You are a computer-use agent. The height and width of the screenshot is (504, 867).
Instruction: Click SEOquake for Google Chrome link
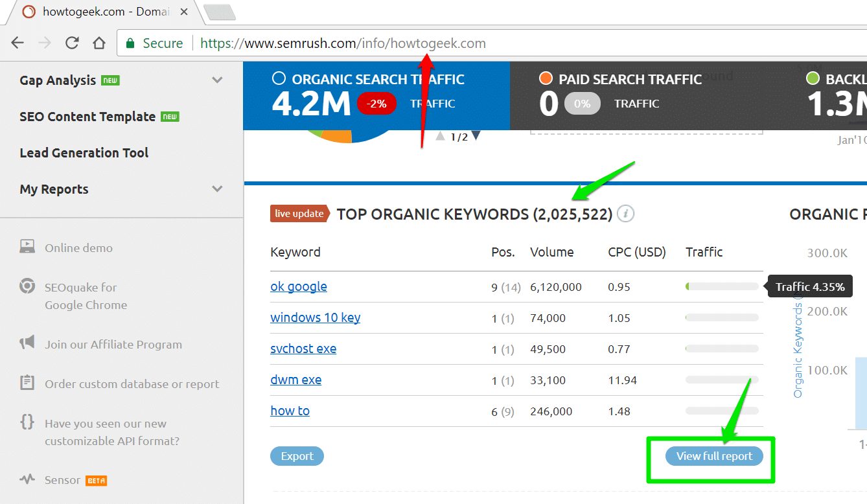(x=86, y=296)
